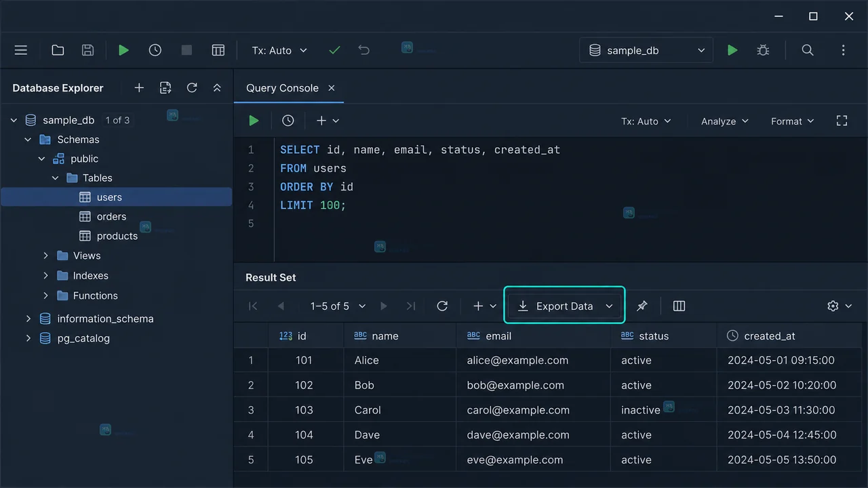868x488 pixels.
Task: Refresh the Database Explorer tree
Action: pos(192,87)
